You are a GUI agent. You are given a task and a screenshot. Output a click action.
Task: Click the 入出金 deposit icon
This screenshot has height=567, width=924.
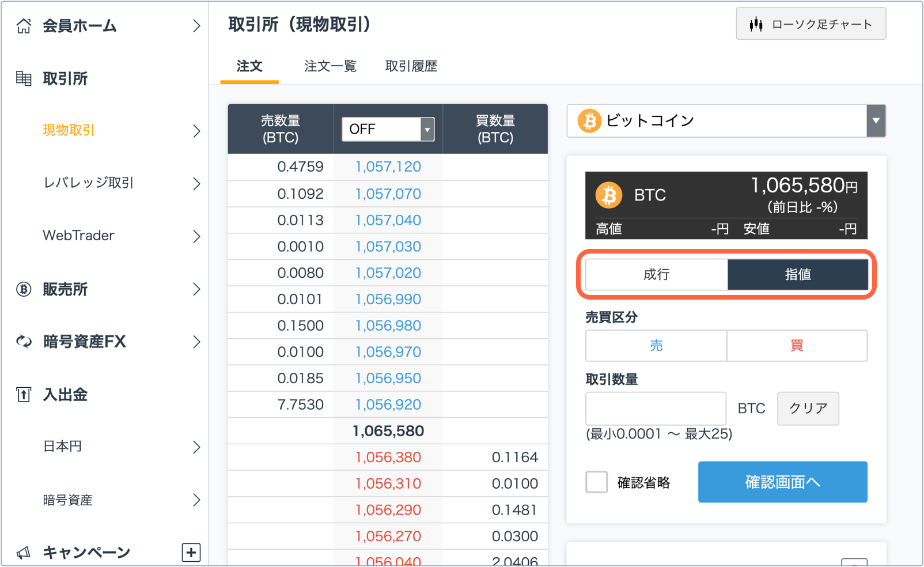(24, 395)
